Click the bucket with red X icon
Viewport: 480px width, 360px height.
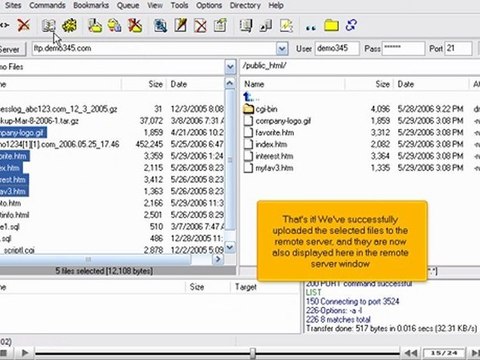[135, 26]
